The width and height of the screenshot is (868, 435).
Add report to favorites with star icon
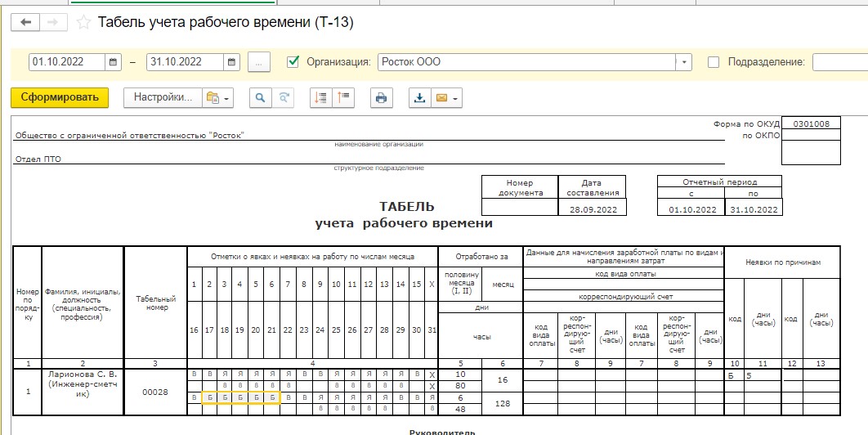(83, 22)
